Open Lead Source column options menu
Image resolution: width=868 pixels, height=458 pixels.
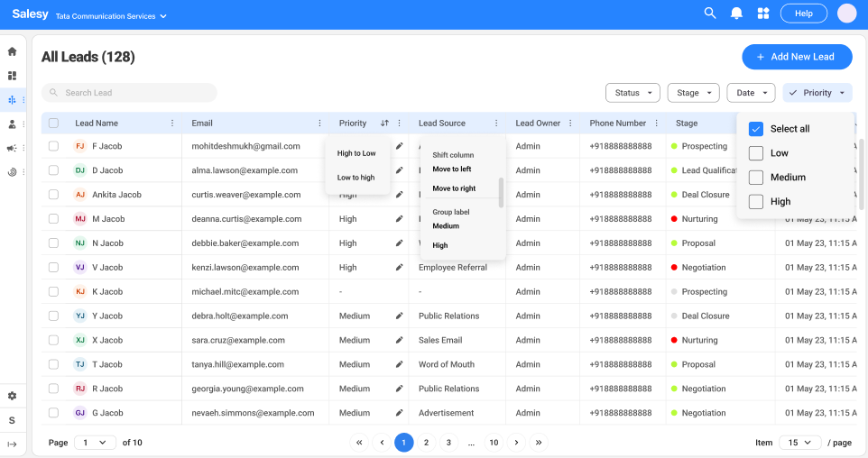[496, 124]
